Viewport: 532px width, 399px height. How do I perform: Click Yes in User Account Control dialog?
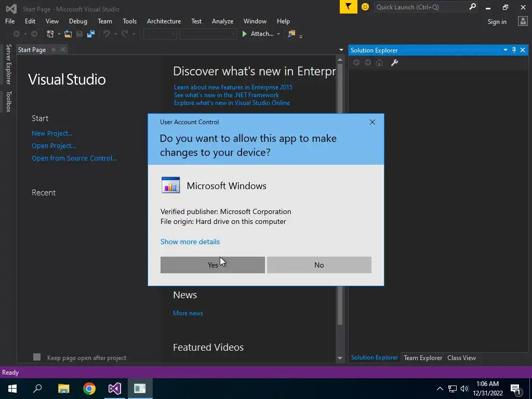pyautogui.click(x=212, y=264)
